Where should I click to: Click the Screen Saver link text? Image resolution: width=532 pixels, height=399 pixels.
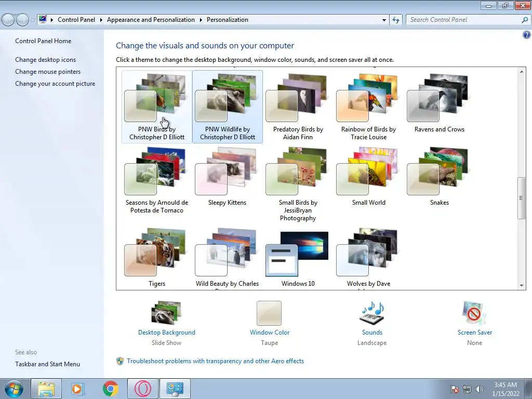tap(475, 332)
